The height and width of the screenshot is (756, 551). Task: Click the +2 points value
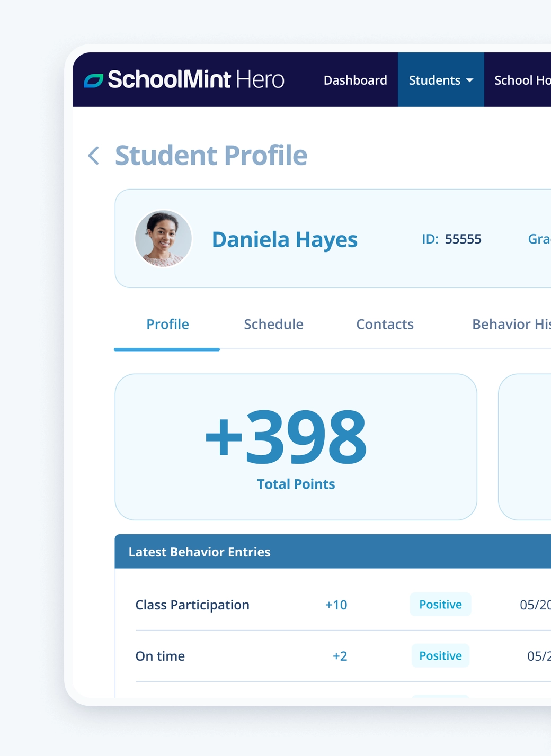pos(340,656)
